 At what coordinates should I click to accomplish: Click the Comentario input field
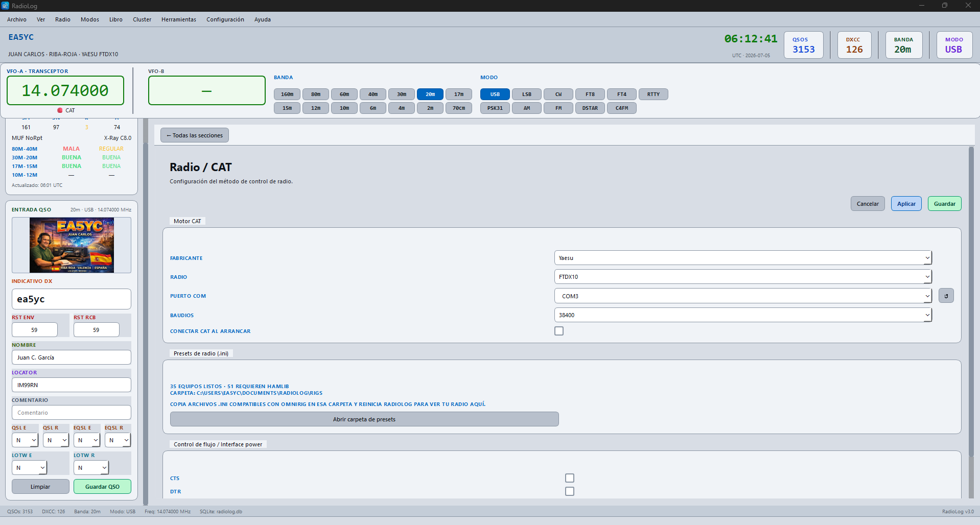(x=72, y=413)
